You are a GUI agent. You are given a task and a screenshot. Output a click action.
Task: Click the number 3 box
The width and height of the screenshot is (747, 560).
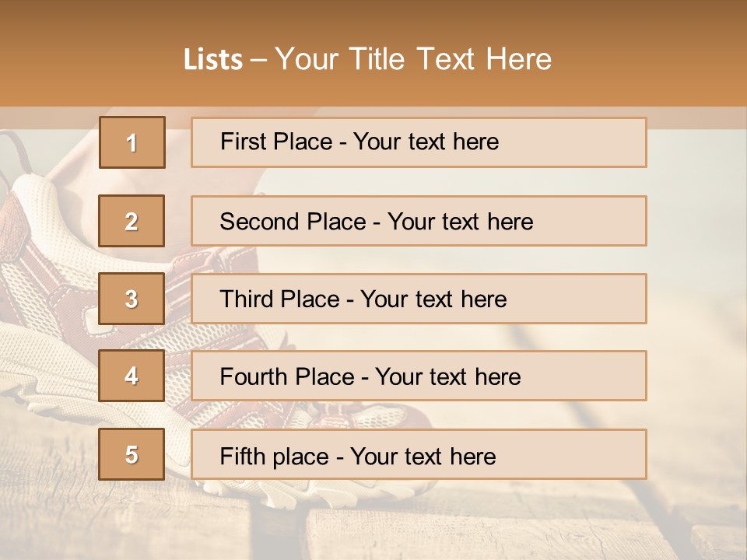[132, 299]
